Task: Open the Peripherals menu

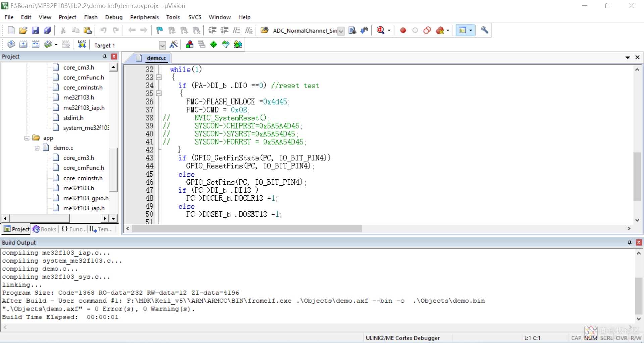Action: coord(144,17)
